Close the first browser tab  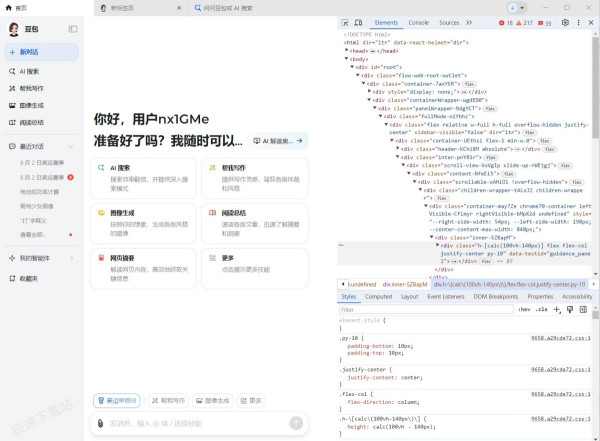coord(179,8)
